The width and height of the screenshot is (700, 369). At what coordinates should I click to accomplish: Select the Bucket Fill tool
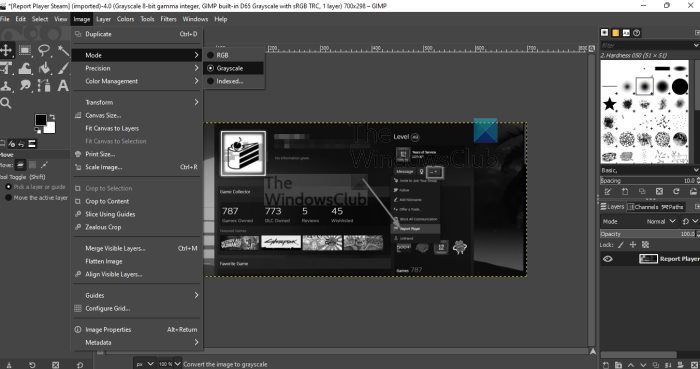(44, 68)
